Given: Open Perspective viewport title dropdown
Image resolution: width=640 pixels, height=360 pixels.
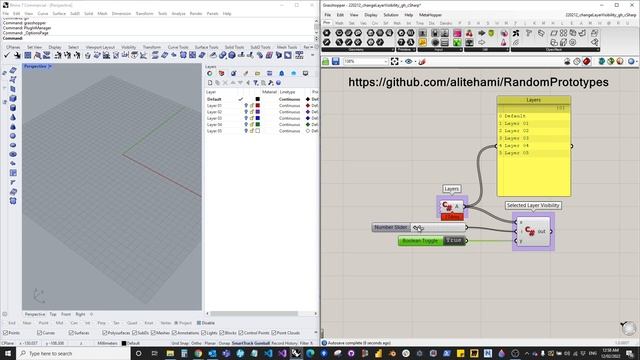Looking at the screenshot, I should [50, 67].
